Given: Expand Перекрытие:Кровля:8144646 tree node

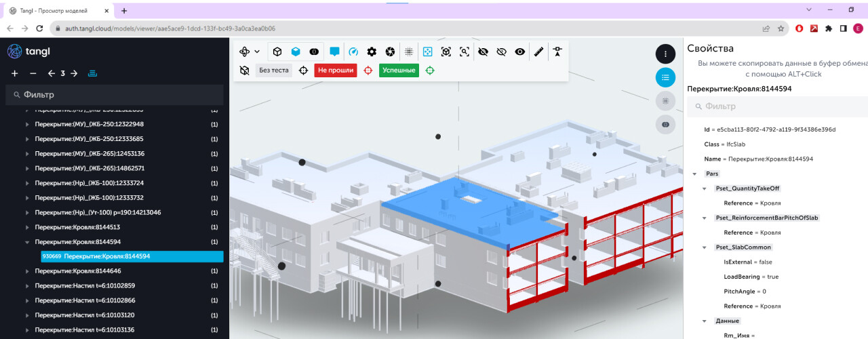Looking at the screenshot, I should click(27, 271).
